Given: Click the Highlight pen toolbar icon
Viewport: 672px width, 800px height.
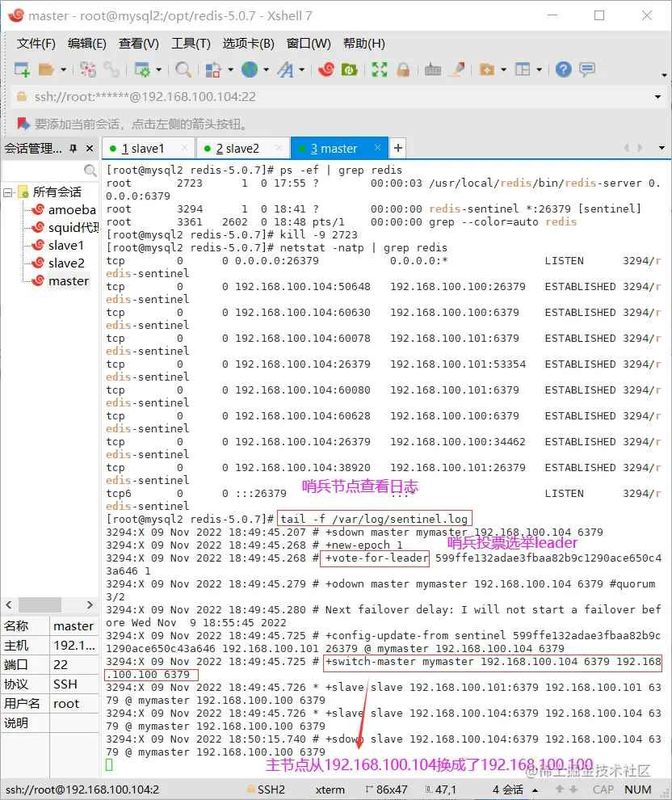Looking at the screenshot, I should (x=457, y=69).
